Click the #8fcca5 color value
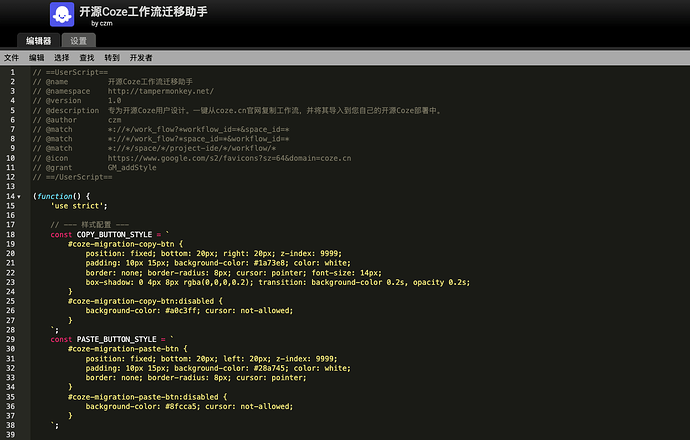The image size is (690, 440). [x=180, y=407]
